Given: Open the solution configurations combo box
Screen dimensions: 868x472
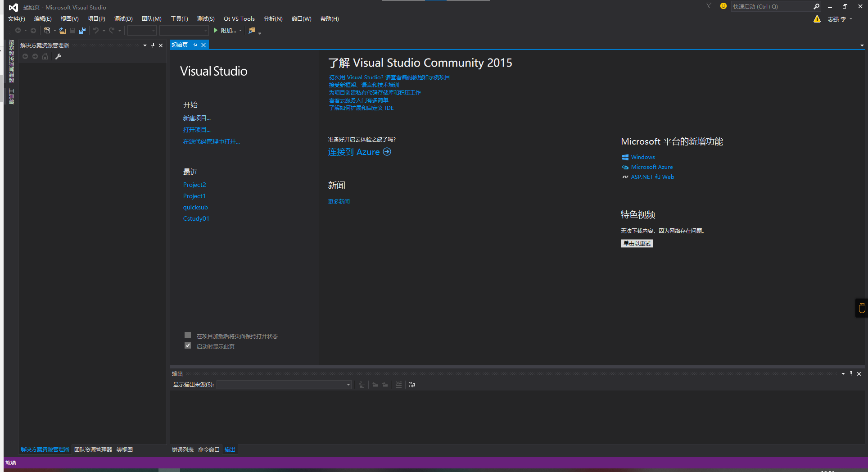Looking at the screenshot, I should pyautogui.click(x=142, y=30).
